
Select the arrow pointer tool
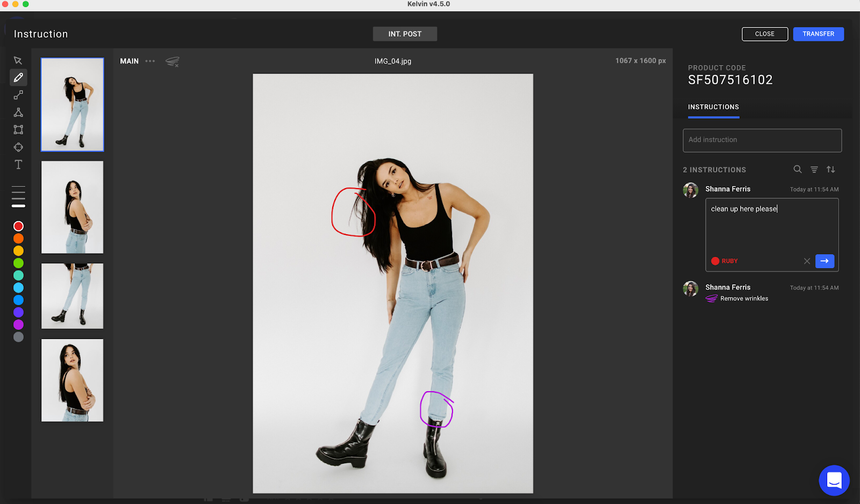tap(18, 60)
